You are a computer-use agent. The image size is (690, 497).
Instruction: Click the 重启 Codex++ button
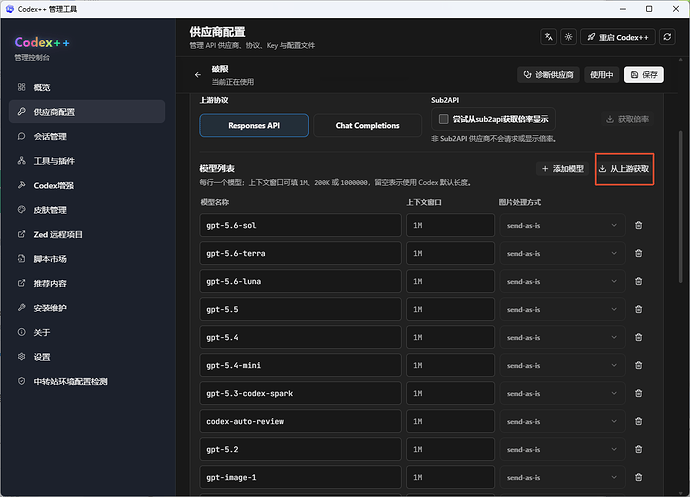click(618, 37)
